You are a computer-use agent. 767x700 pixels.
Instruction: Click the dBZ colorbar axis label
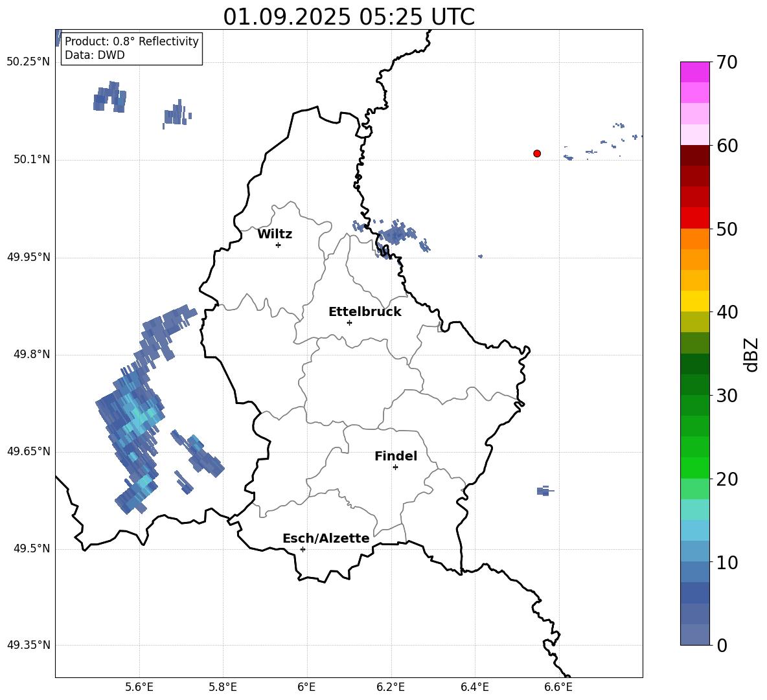751,354
